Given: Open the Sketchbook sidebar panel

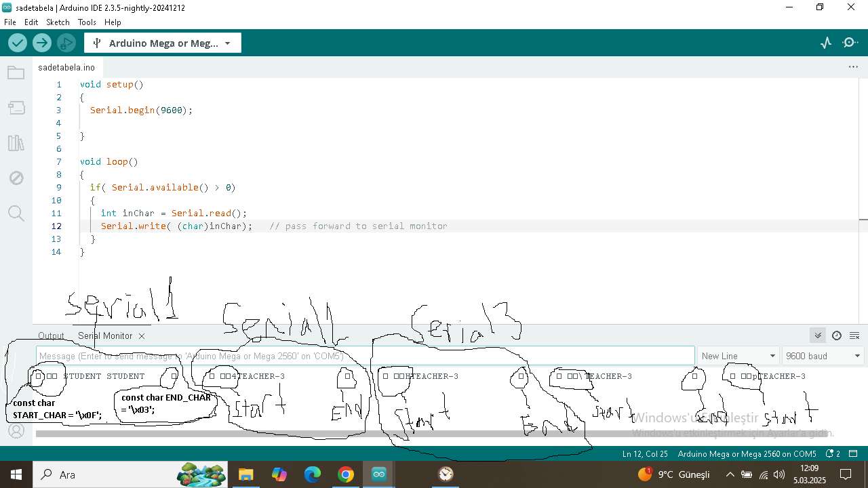Looking at the screenshot, I should coord(16,72).
